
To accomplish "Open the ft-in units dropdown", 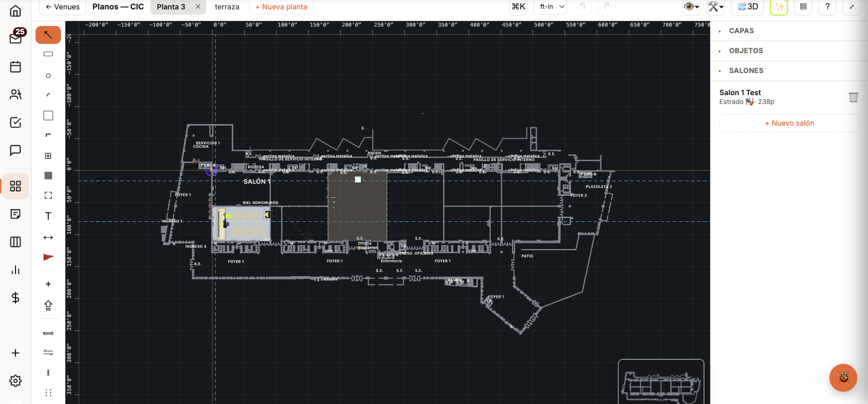I will tap(550, 7).
